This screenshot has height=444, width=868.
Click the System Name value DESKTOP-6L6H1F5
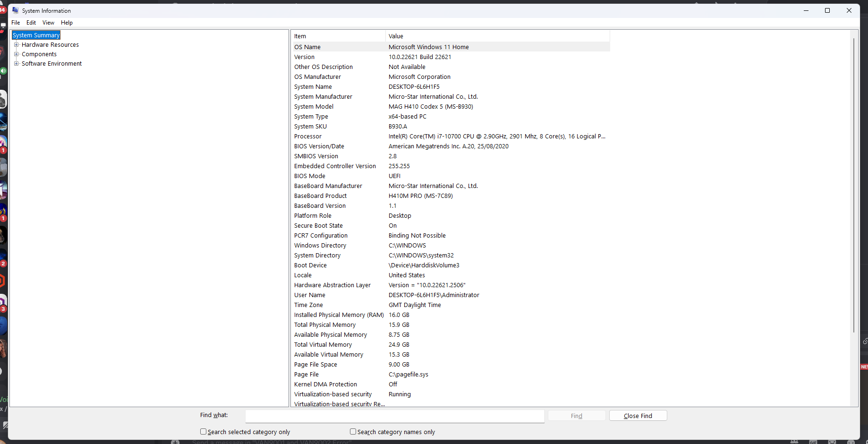click(x=414, y=87)
